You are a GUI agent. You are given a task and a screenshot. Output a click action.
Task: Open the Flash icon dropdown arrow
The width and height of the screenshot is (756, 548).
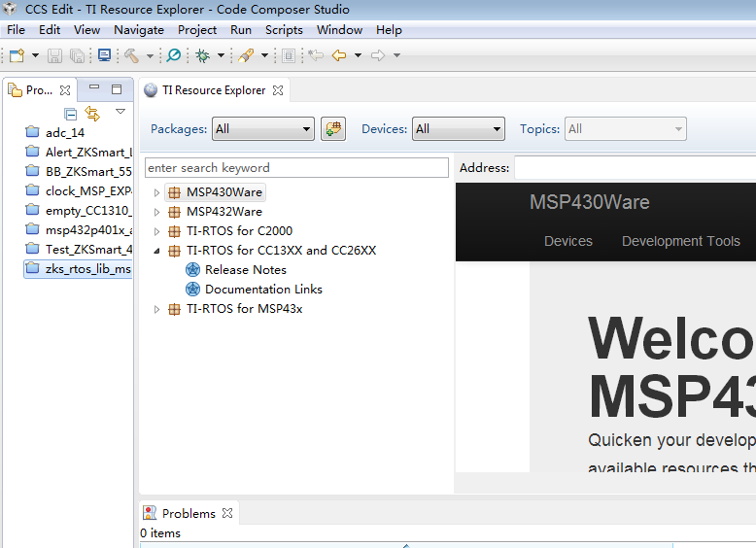(264, 56)
